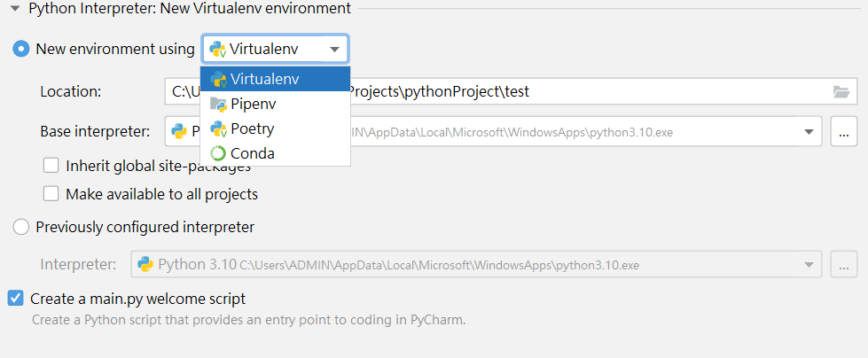Open the disabled Interpreter dropdown arrow

coord(809,264)
